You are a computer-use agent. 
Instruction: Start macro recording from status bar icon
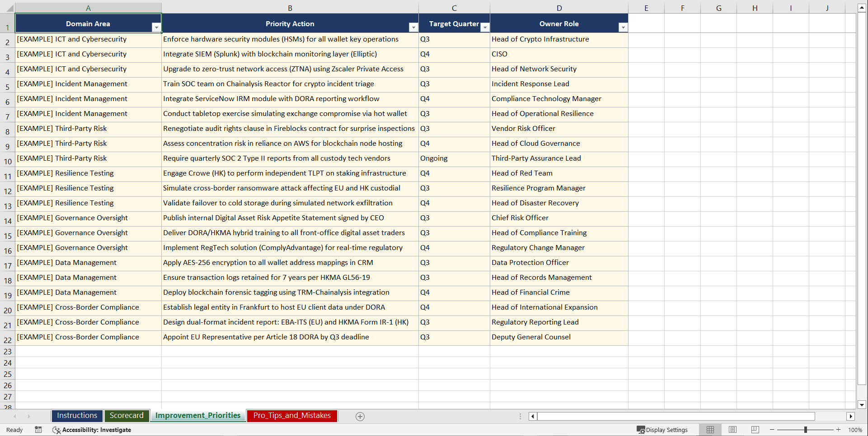38,430
